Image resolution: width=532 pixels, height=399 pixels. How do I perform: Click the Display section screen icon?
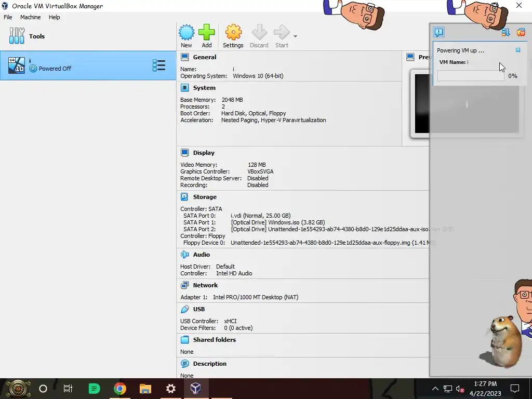(x=184, y=153)
